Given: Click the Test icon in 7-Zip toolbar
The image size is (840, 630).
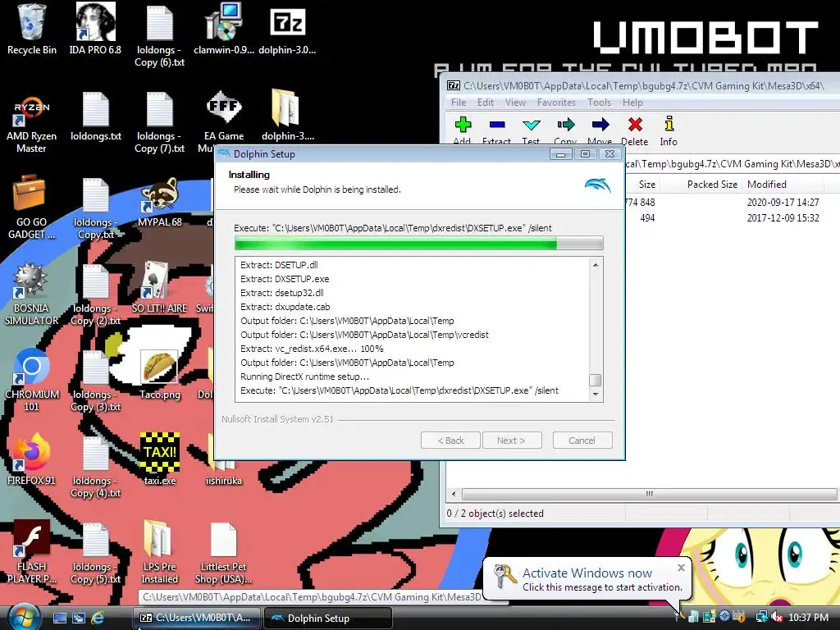Looking at the screenshot, I should (531, 125).
